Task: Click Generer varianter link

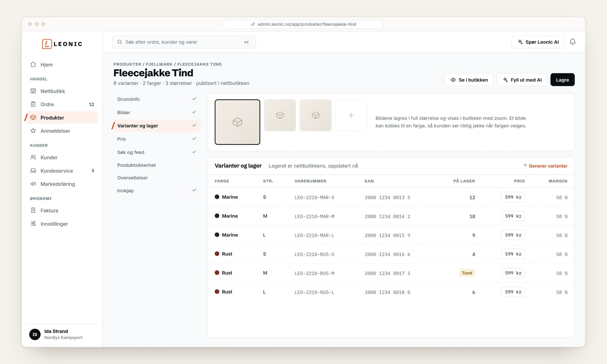Action: pos(545,166)
